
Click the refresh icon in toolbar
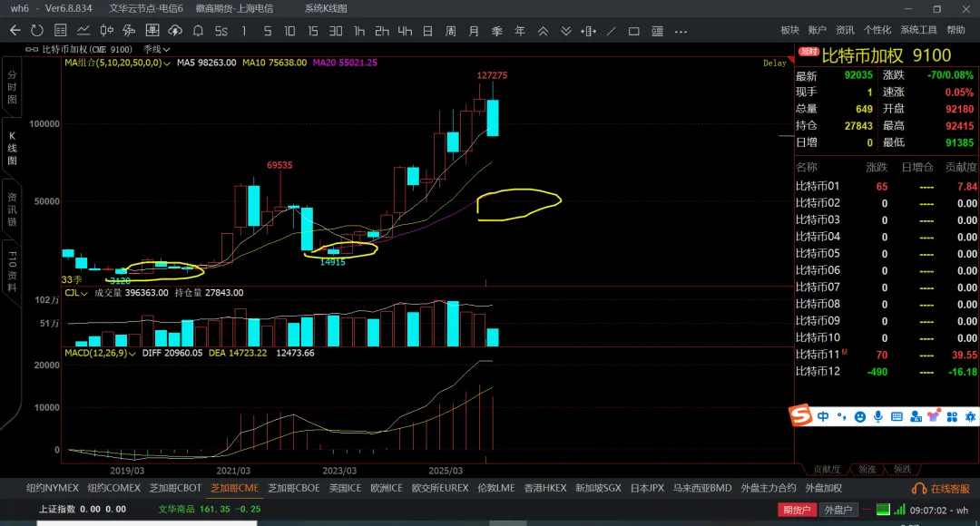tap(37, 31)
